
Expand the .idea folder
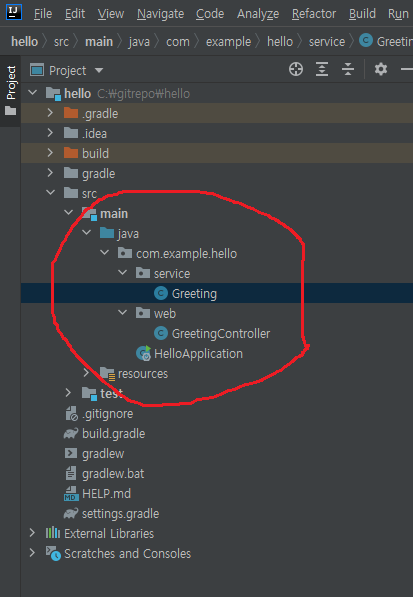pyautogui.click(x=50, y=132)
